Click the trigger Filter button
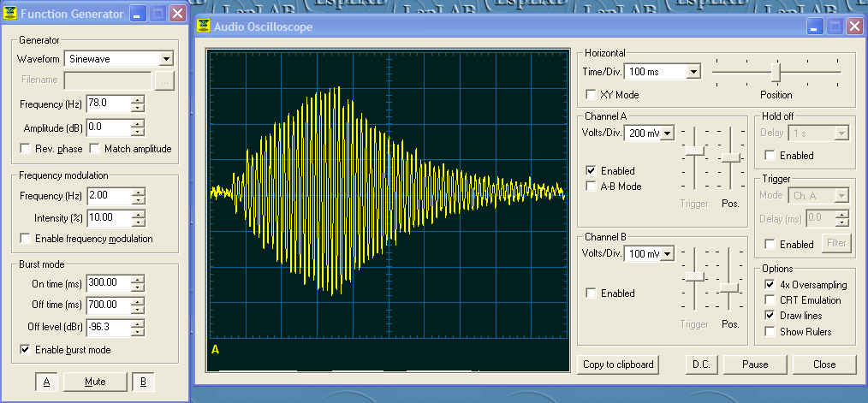This screenshot has height=403, width=868. [x=835, y=243]
